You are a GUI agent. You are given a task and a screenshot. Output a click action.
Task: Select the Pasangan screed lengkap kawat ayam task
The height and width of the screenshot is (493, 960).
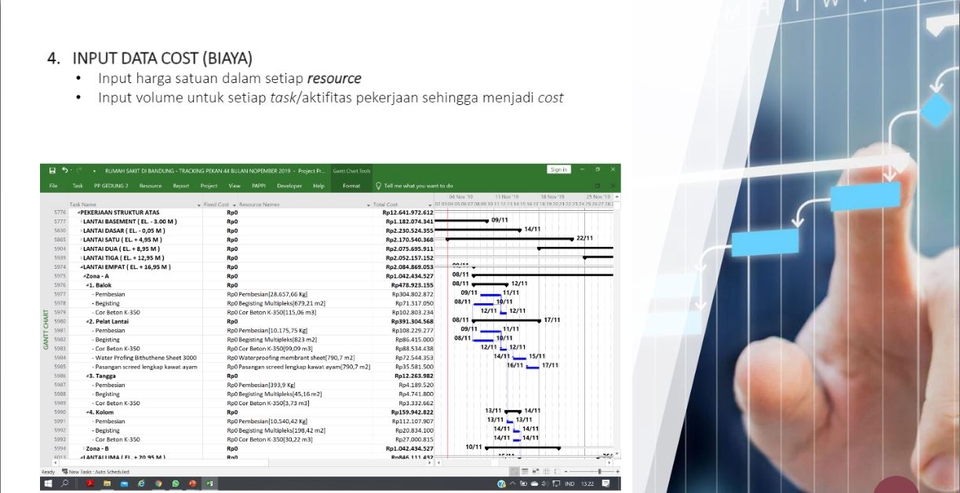146,367
